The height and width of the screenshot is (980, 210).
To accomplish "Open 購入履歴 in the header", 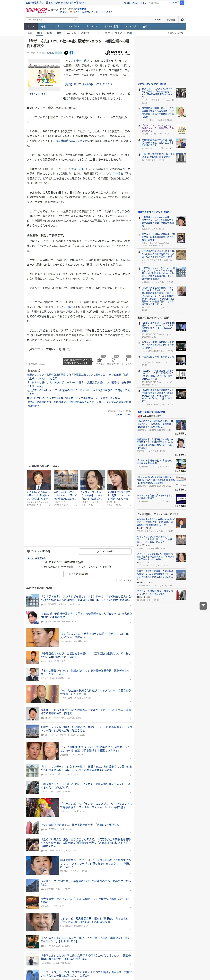I will 171,20.
